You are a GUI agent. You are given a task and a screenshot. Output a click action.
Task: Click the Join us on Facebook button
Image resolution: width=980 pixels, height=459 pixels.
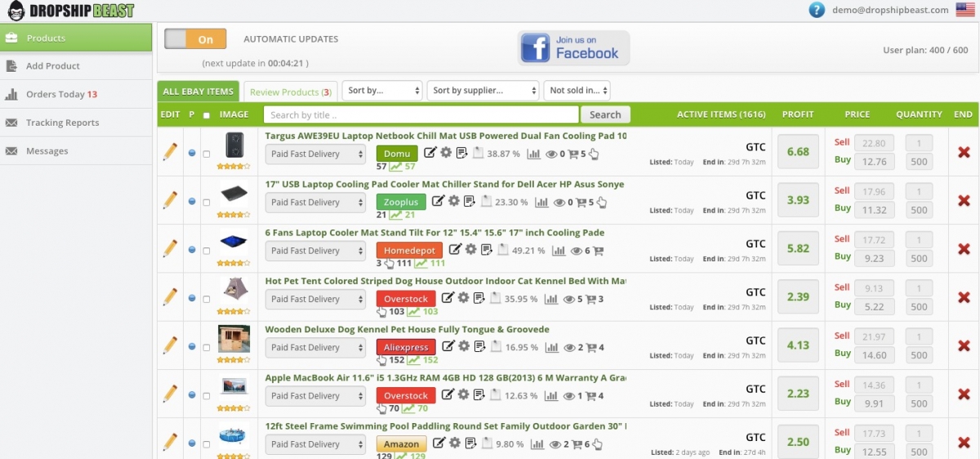[573, 47]
